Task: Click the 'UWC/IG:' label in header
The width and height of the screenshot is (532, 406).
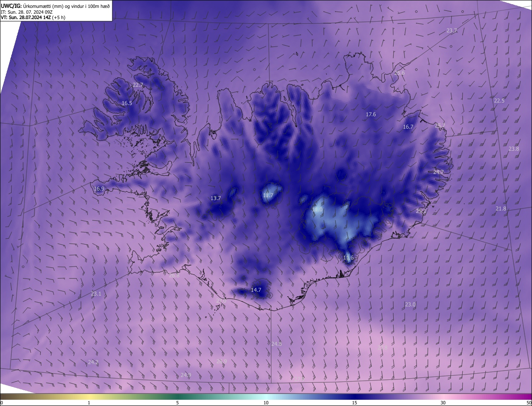Action: tap(12, 6)
